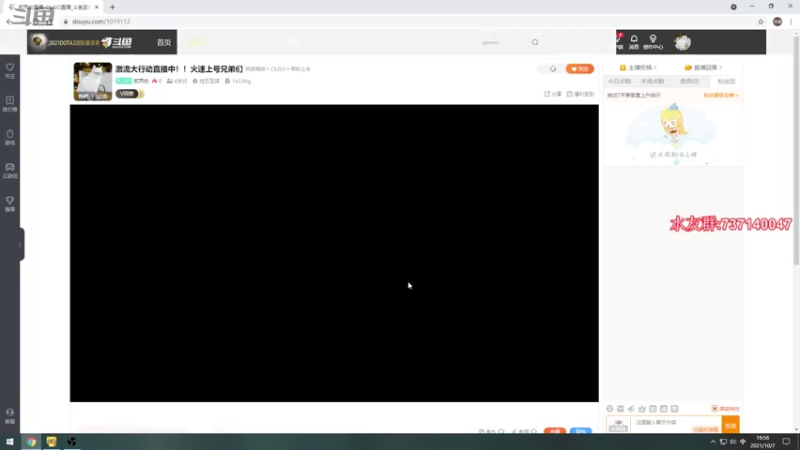Image resolution: width=800 pixels, height=450 pixels.
Task: Click the fan badge selector beside chat input
Action: [x=618, y=425]
